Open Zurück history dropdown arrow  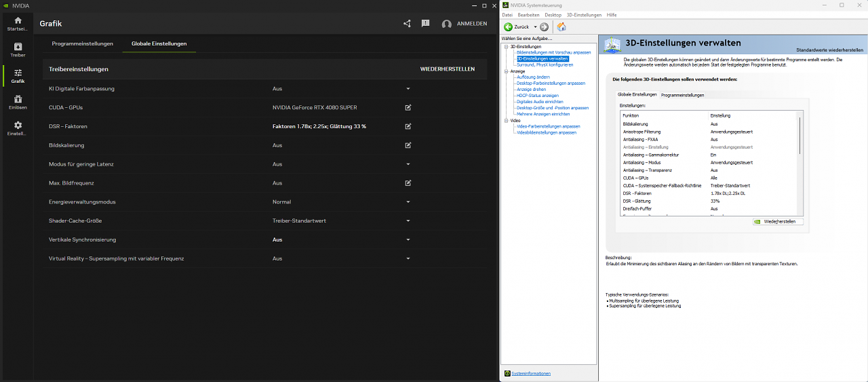535,27
